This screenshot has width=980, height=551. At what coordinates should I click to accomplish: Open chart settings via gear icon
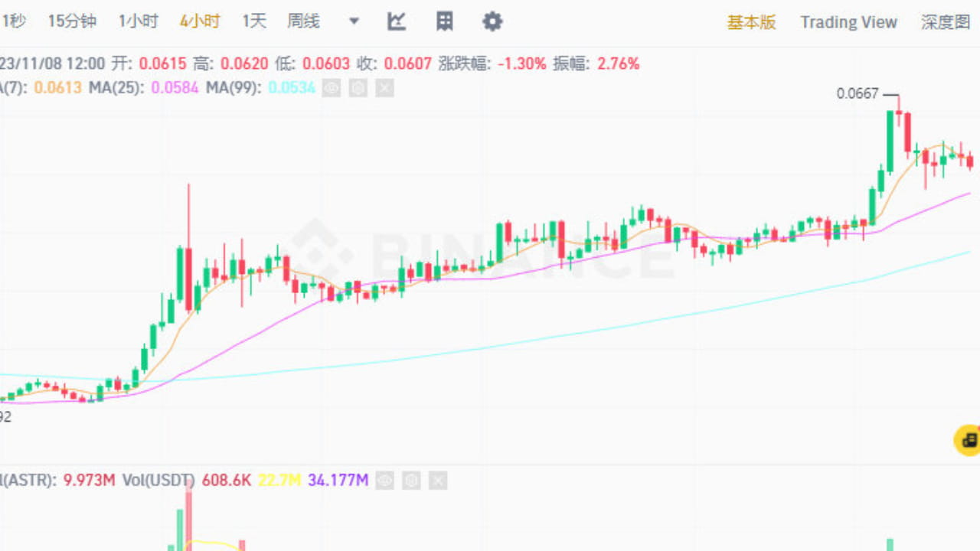(492, 21)
